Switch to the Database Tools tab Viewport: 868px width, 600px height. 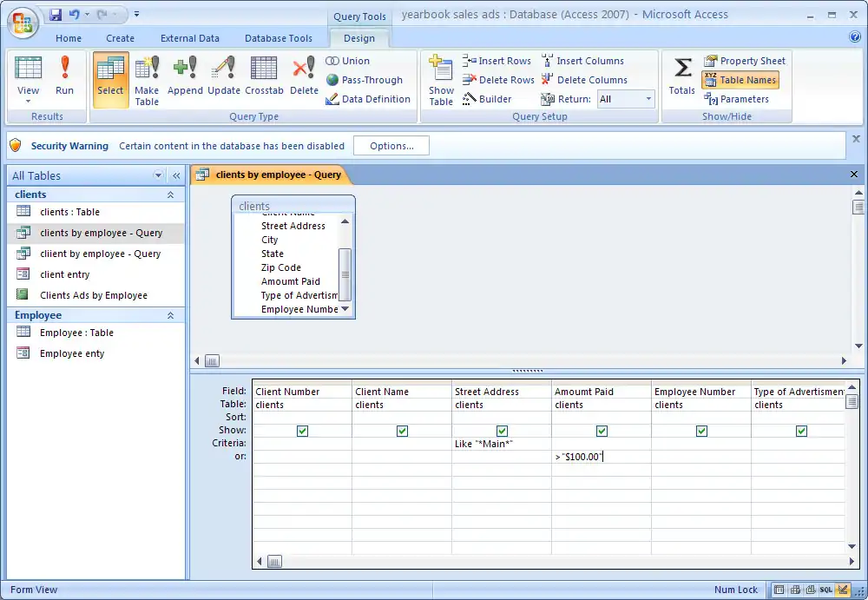coord(278,38)
